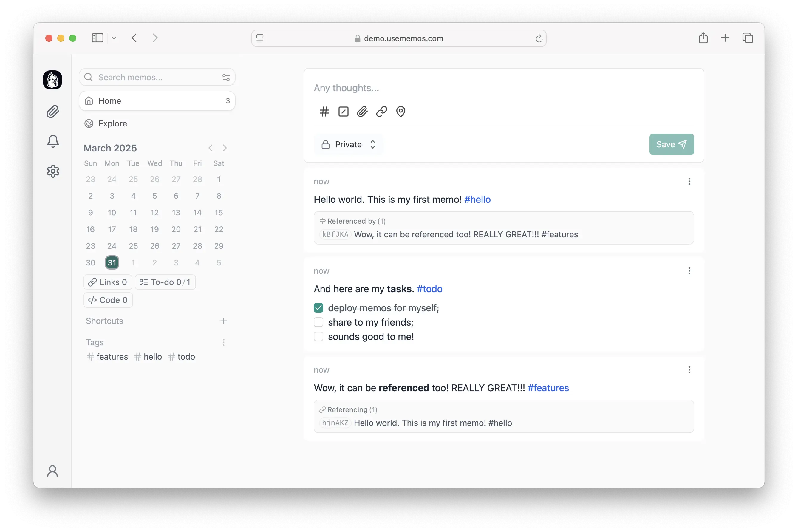Screen dimensions: 798x532
Task: Uncheck 'deploy memos for myself'
Action: pos(318,308)
